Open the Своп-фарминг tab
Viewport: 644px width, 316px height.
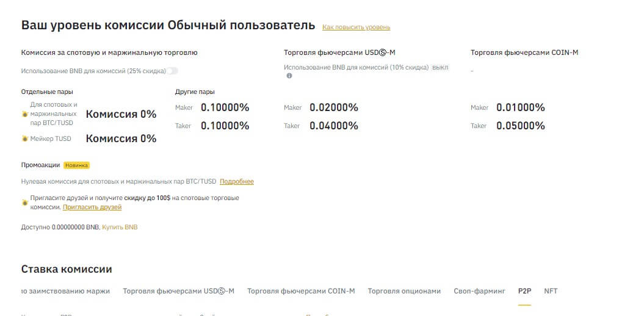click(x=479, y=291)
